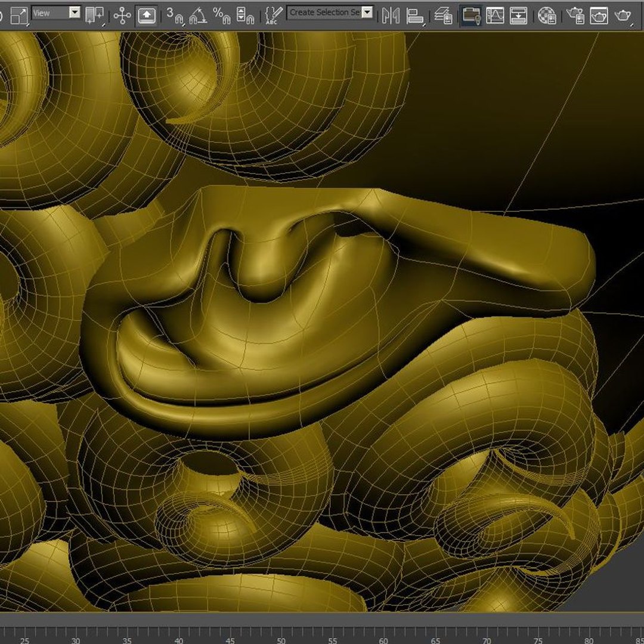The image size is (644, 644).
Task: Open the Material Editor
Action: pyautogui.click(x=547, y=16)
